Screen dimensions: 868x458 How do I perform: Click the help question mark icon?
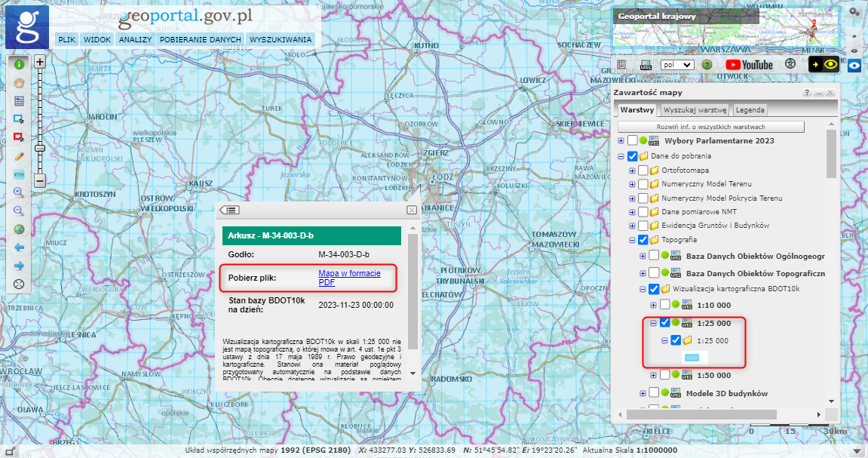click(x=707, y=64)
